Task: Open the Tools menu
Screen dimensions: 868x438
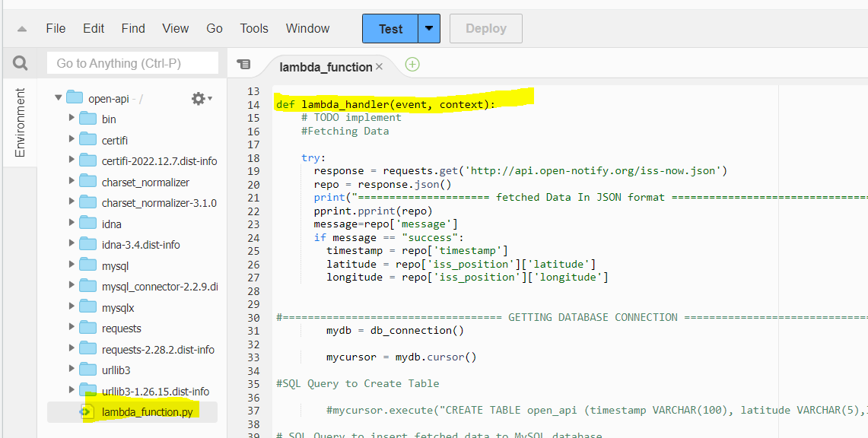Action: [x=254, y=29]
